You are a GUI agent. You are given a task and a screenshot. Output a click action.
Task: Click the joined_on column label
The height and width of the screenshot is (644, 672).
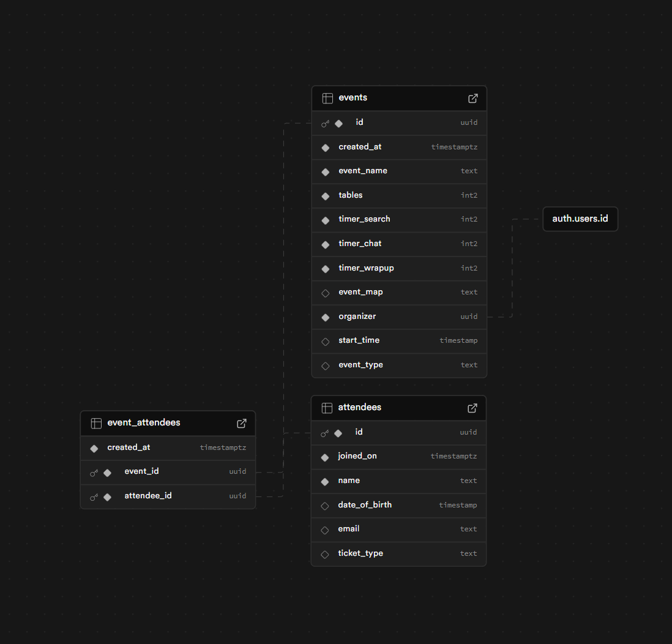(x=357, y=456)
